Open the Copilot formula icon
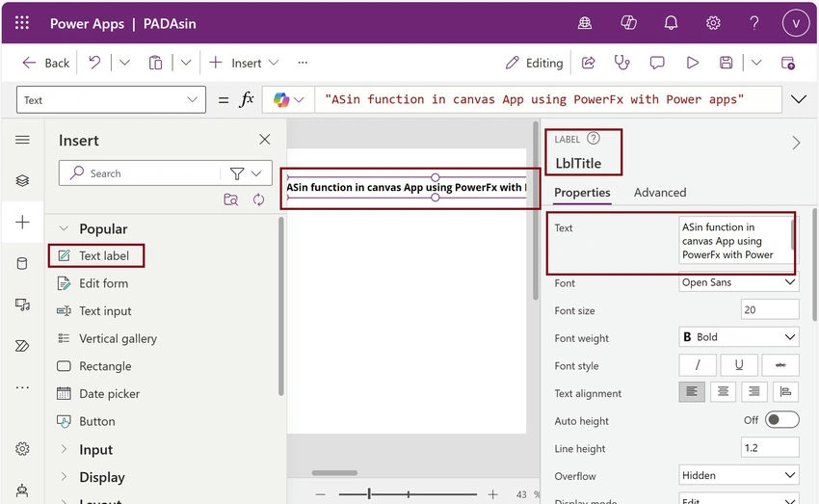Screen dimensions: 819x504 point(281,100)
